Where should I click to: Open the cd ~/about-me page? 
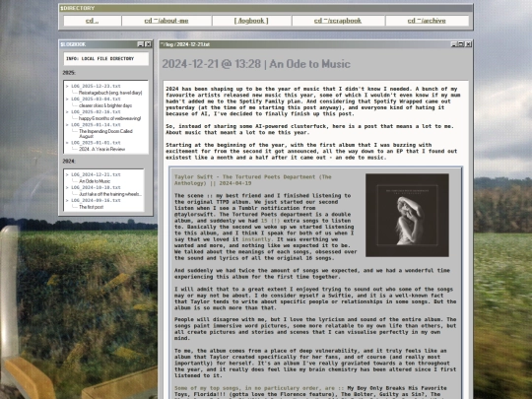coord(166,21)
